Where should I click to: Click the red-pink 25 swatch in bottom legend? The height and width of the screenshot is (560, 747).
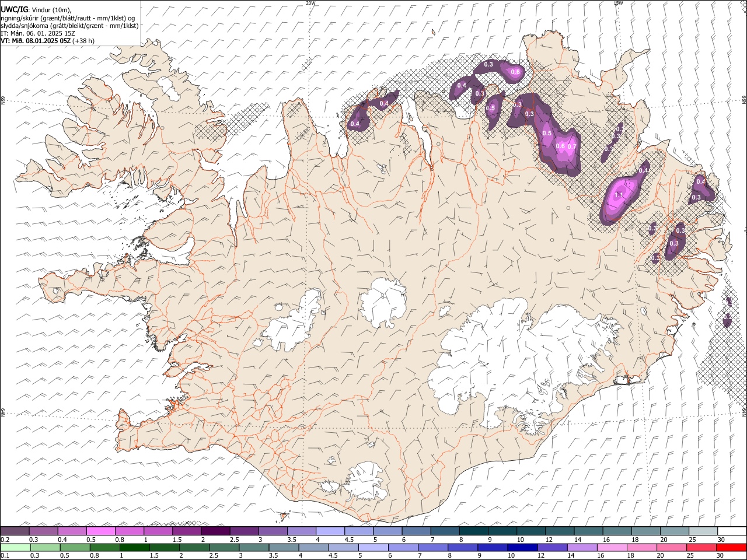701,547
